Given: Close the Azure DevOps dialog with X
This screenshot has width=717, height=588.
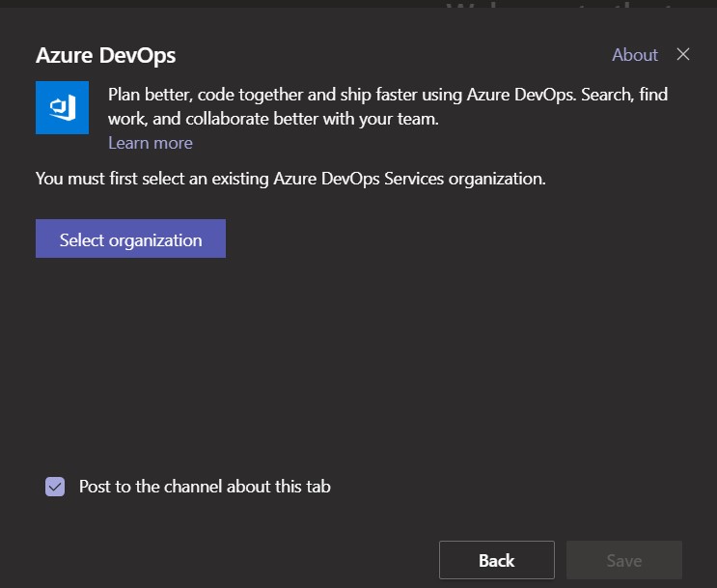Looking at the screenshot, I should (683, 54).
